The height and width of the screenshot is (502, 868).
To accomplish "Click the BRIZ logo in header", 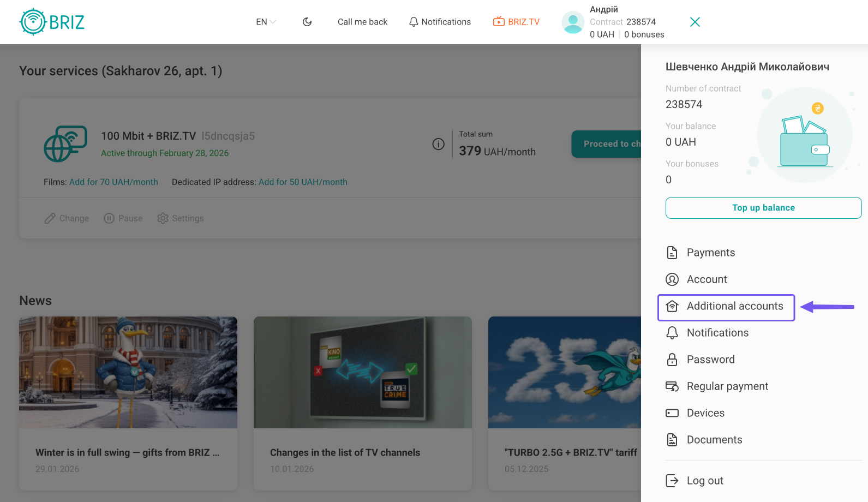I will coord(52,22).
